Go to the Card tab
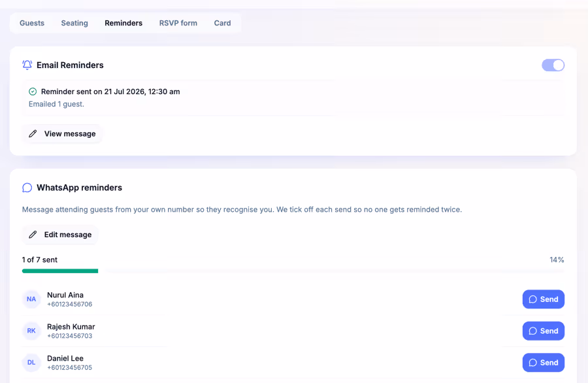The height and width of the screenshot is (383, 588). pos(222,23)
